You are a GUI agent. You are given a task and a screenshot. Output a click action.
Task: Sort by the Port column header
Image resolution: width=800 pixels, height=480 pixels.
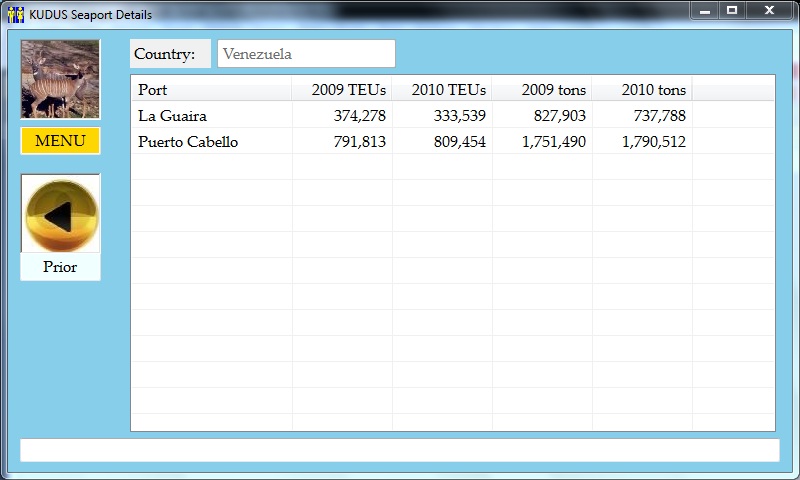pyautogui.click(x=211, y=89)
